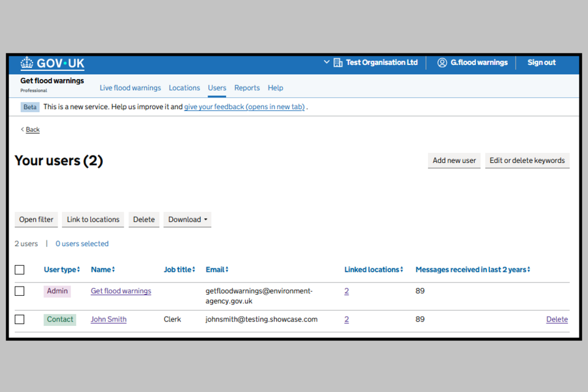
Task: Open filter panel for users
Action: coord(36,219)
